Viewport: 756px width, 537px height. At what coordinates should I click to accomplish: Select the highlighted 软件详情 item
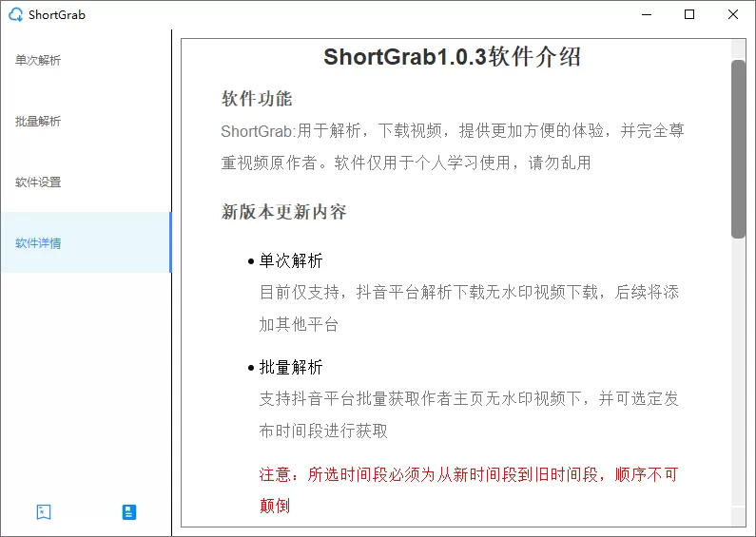click(86, 242)
